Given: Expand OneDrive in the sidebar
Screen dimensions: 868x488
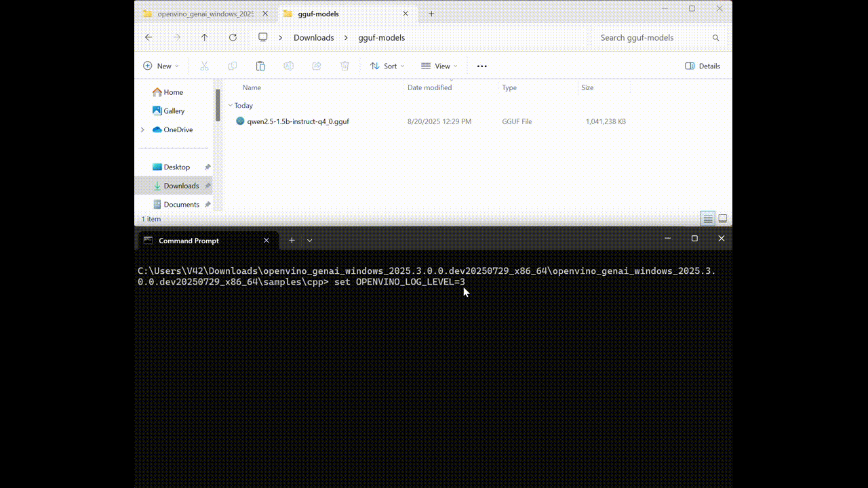Looking at the screenshot, I should click(142, 129).
